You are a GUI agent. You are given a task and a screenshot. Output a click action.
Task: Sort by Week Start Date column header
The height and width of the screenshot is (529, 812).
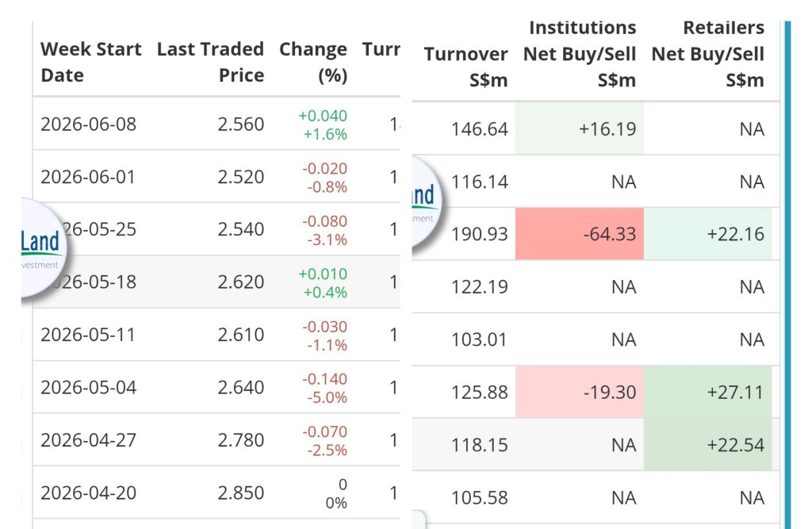[90, 62]
